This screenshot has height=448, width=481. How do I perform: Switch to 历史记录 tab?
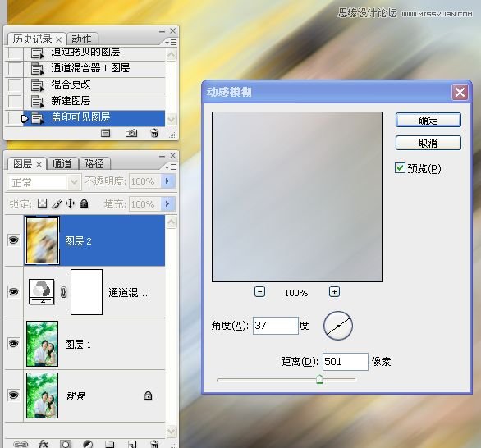point(36,39)
